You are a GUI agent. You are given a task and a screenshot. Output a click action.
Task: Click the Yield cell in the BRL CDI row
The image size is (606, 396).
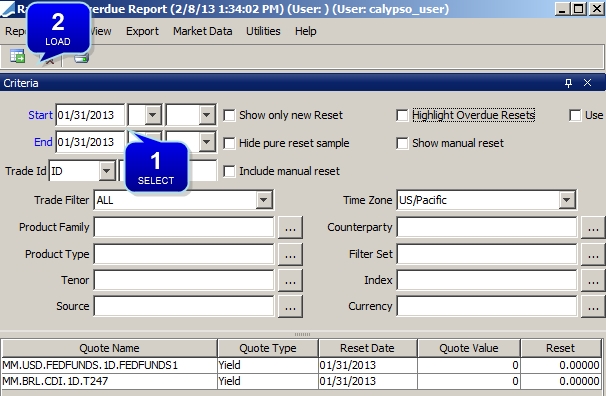(x=268, y=381)
